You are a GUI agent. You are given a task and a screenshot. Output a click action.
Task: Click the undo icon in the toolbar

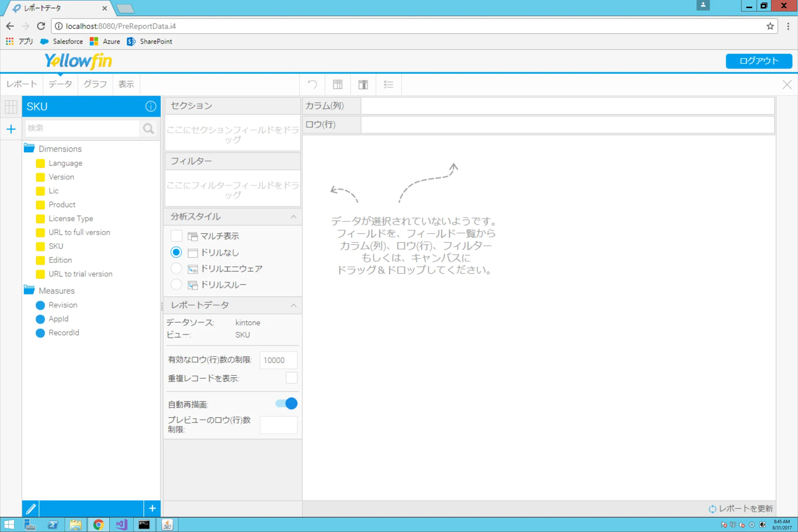click(x=311, y=84)
